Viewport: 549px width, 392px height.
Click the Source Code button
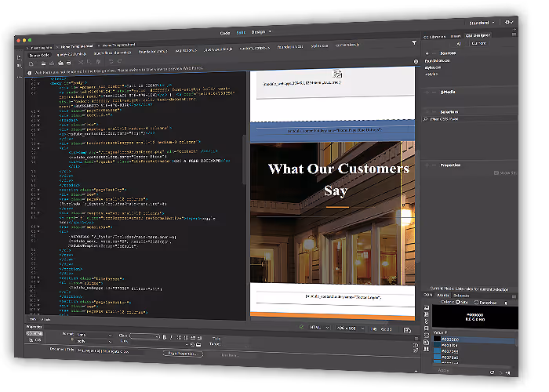pyautogui.click(x=39, y=56)
